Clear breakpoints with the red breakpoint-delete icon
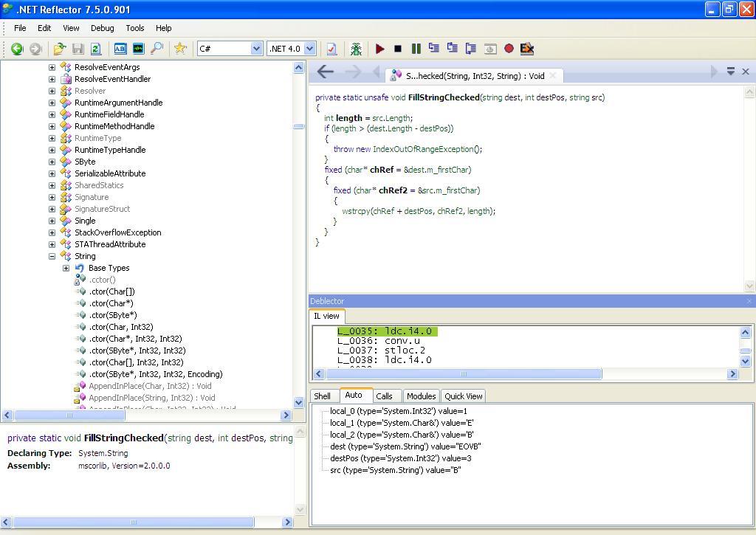 pyautogui.click(x=526, y=49)
